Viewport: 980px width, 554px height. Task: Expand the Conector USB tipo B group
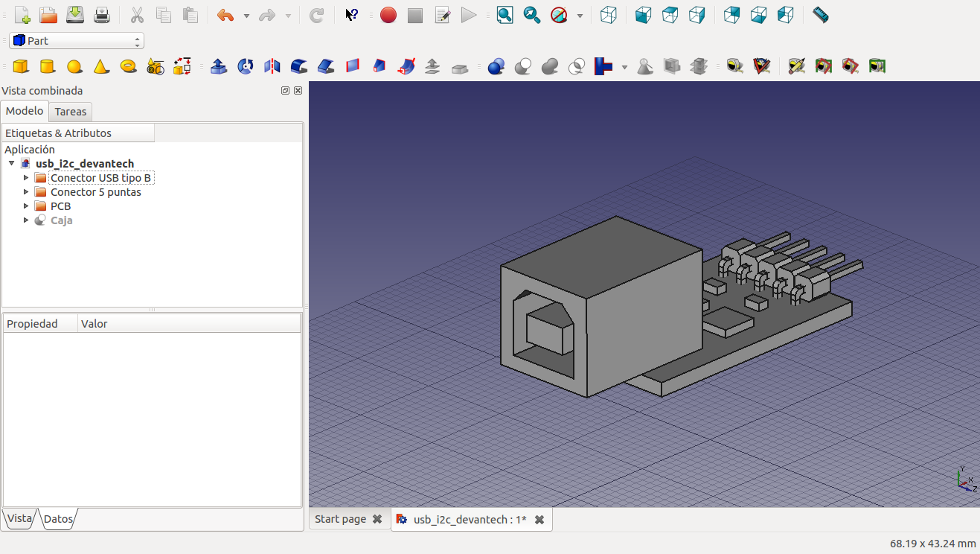coord(27,178)
